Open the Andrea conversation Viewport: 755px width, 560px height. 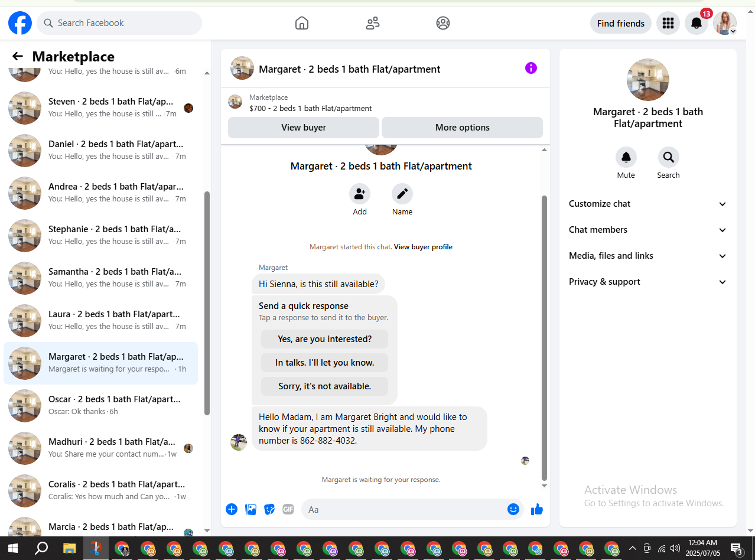[101, 193]
